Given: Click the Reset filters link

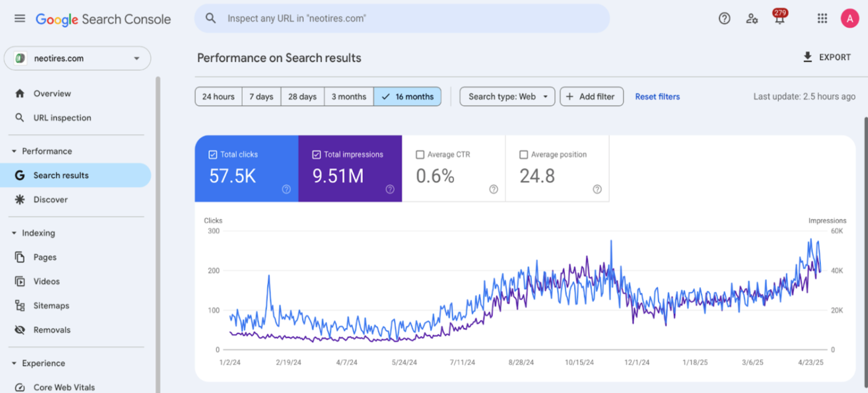Looking at the screenshot, I should pyautogui.click(x=657, y=97).
